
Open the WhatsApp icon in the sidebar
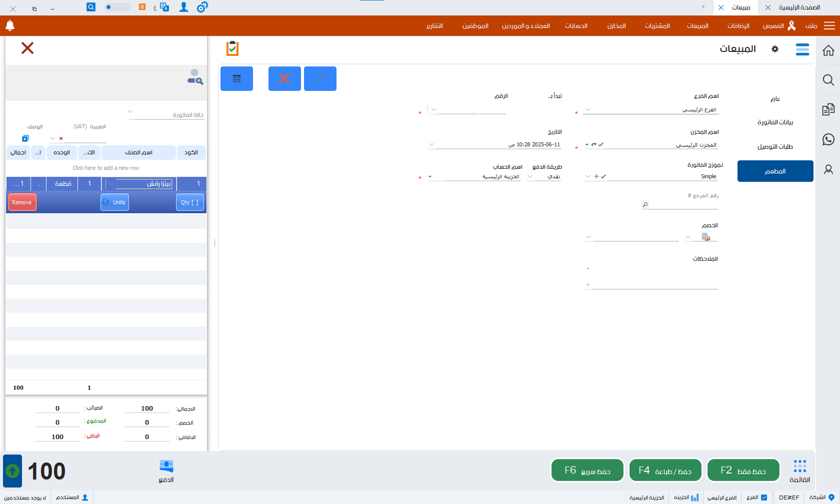[x=828, y=139]
